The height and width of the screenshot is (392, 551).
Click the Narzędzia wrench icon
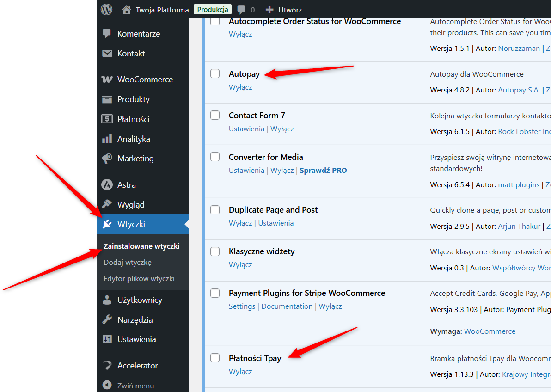pos(107,319)
